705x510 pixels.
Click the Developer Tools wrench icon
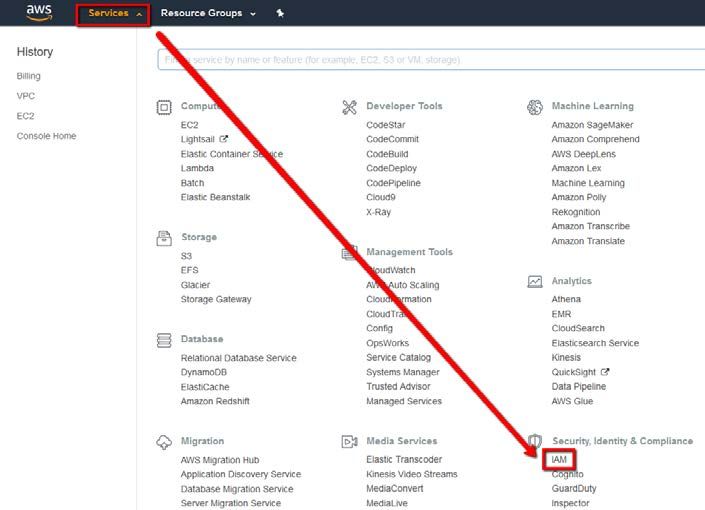(349, 107)
